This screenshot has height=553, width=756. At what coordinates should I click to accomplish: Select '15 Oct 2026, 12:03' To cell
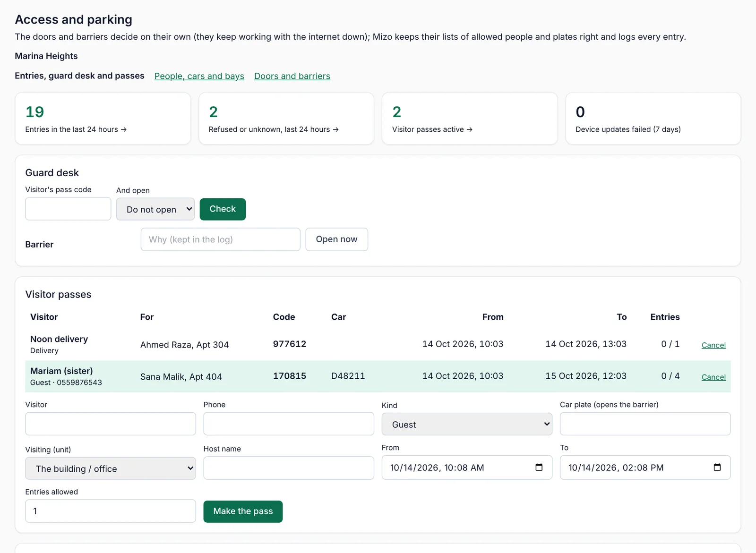pos(586,376)
